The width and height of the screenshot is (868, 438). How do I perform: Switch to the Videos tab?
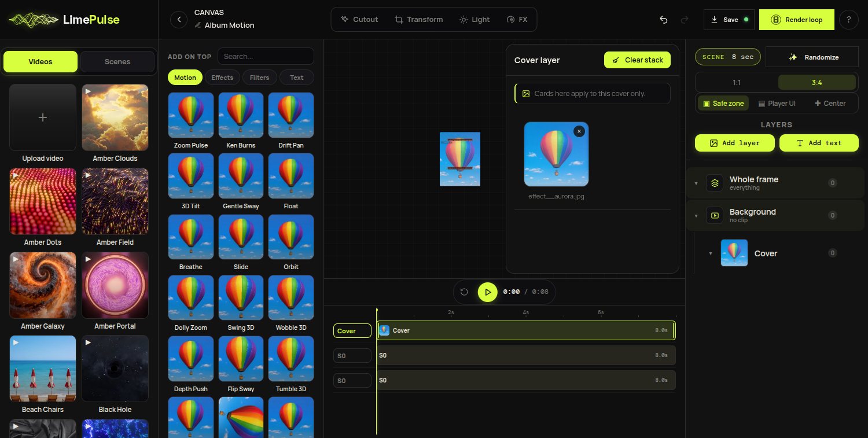click(x=41, y=61)
